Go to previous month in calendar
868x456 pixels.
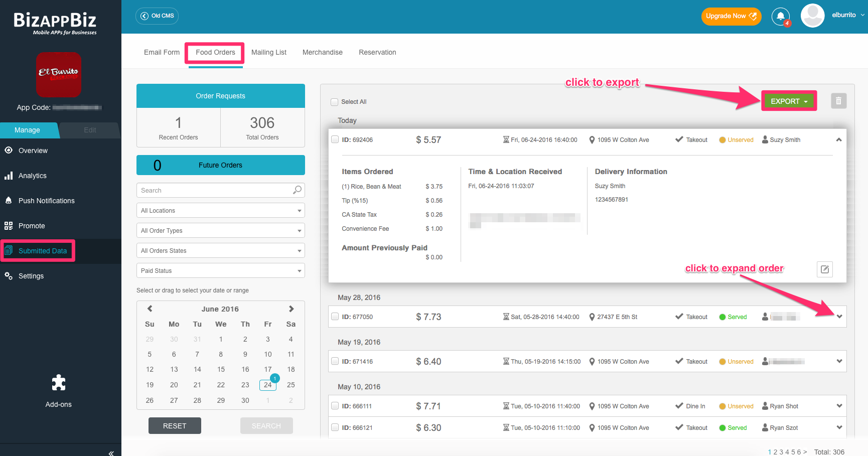pos(150,309)
